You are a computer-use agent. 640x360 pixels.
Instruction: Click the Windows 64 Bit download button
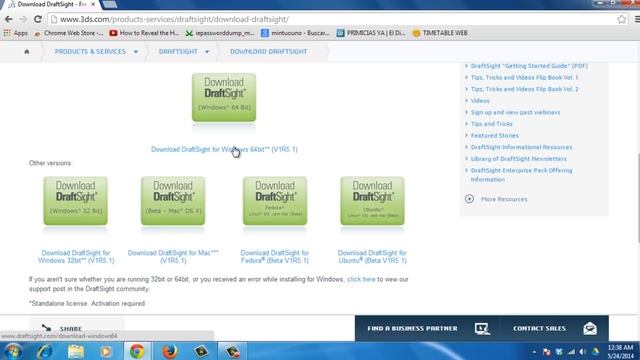pyautogui.click(x=224, y=98)
